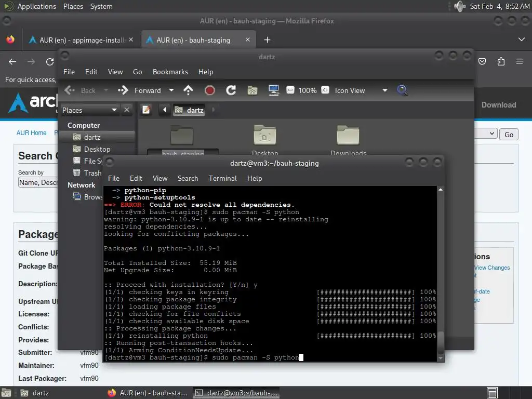Click the Download link on Arch site
This screenshot has width=532, height=399.
pyautogui.click(x=499, y=105)
